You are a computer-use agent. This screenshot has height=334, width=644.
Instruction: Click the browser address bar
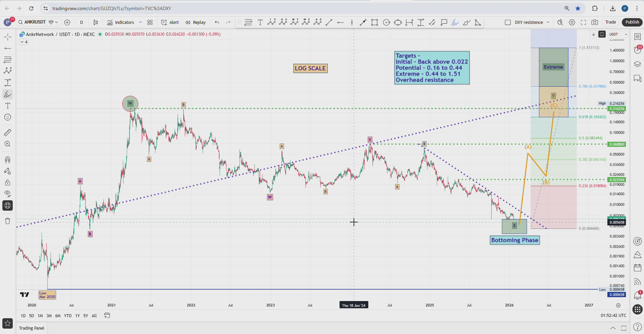point(201,8)
